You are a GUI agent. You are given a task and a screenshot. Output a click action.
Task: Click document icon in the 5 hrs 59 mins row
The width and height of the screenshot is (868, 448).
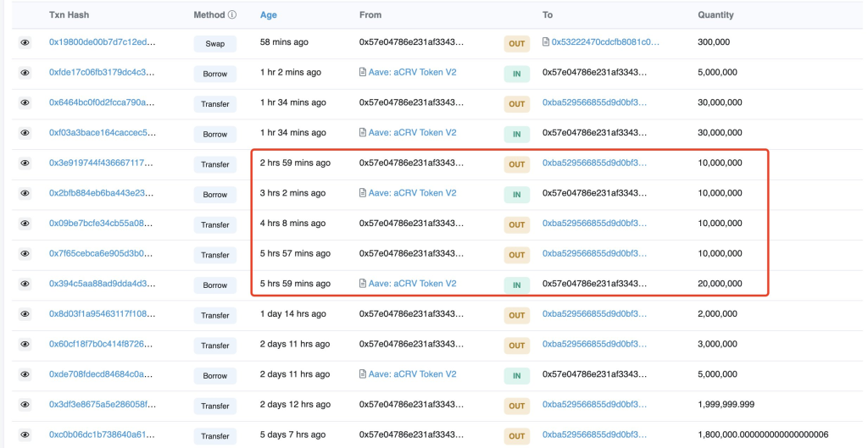(x=363, y=284)
